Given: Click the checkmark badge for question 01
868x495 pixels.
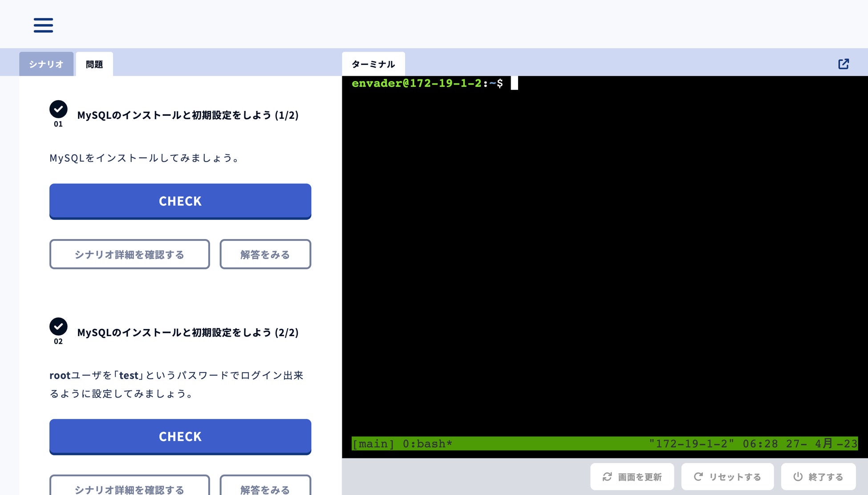Looking at the screenshot, I should coord(58,109).
